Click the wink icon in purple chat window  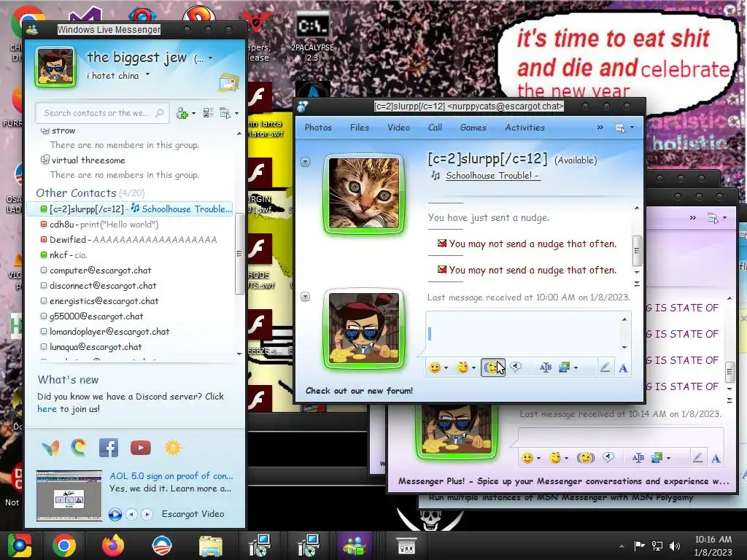554,458
